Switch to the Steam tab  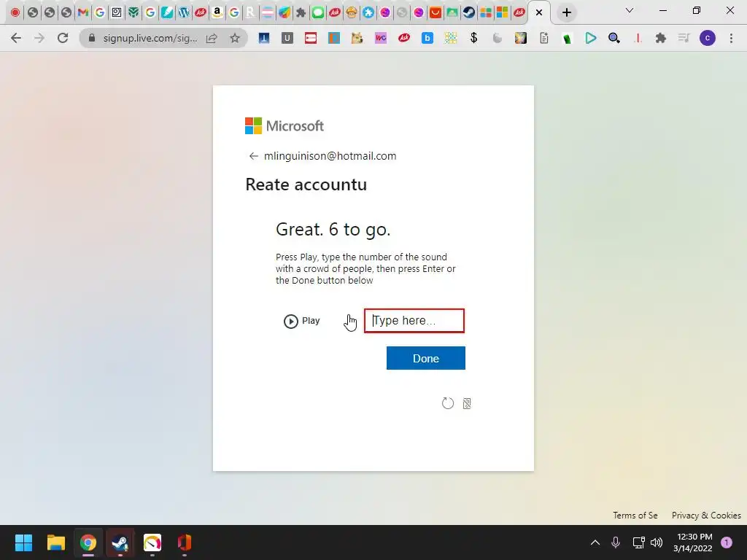[x=469, y=12]
